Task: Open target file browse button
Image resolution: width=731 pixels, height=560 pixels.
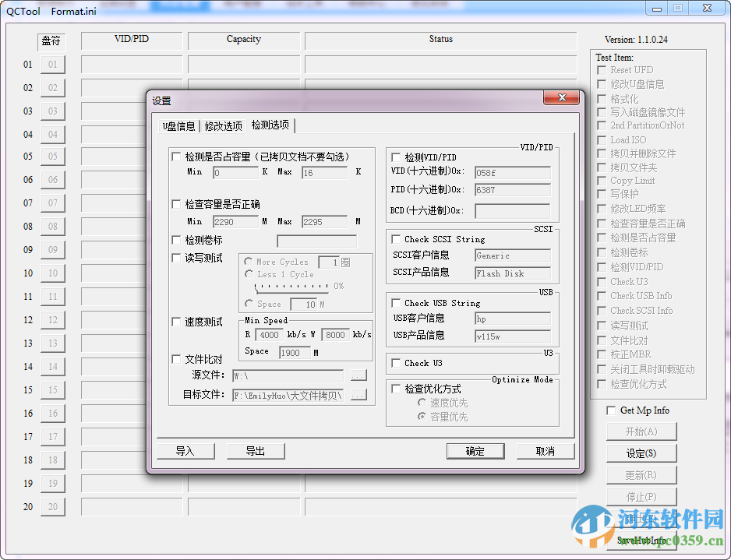Action: (x=358, y=395)
